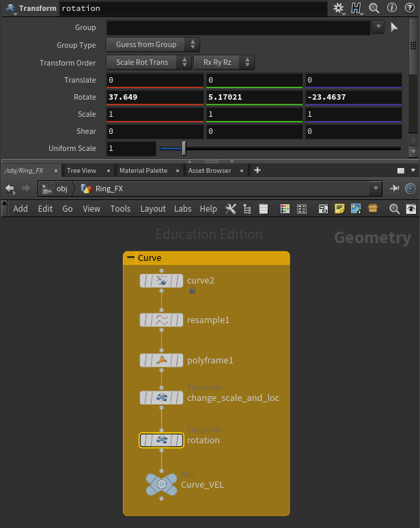Maximize the pane with the square icon
This screenshot has width=420, height=528.
tap(400, 171)
